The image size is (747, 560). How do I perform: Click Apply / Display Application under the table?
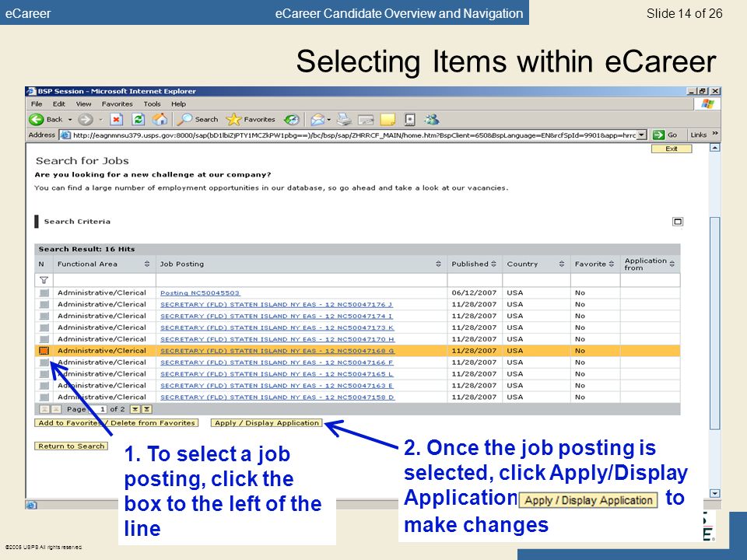click(x=267, y=423)
